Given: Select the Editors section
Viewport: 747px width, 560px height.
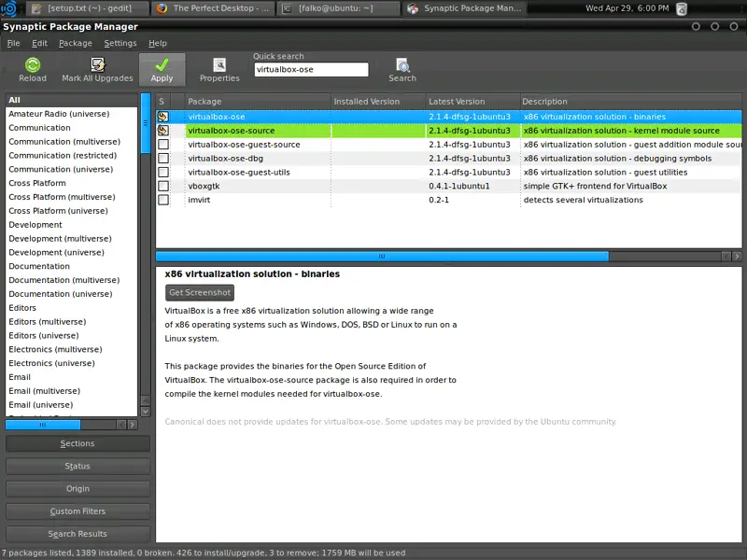Looking at the screenshot, I should coord(72,308).
